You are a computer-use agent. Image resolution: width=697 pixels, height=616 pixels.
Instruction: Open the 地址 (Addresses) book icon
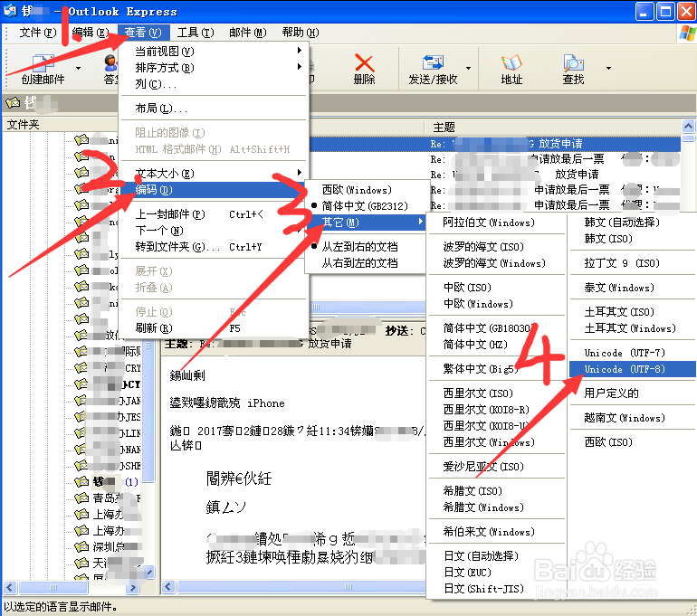[511, 63]
